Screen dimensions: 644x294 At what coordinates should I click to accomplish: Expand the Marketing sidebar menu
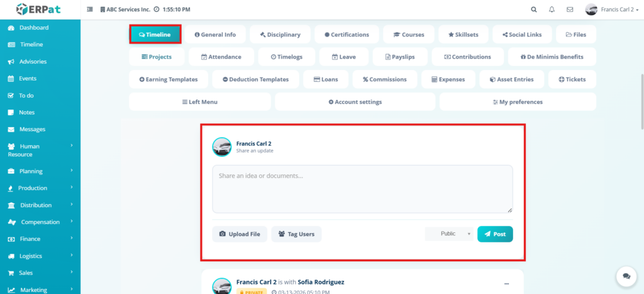point(40,290)
